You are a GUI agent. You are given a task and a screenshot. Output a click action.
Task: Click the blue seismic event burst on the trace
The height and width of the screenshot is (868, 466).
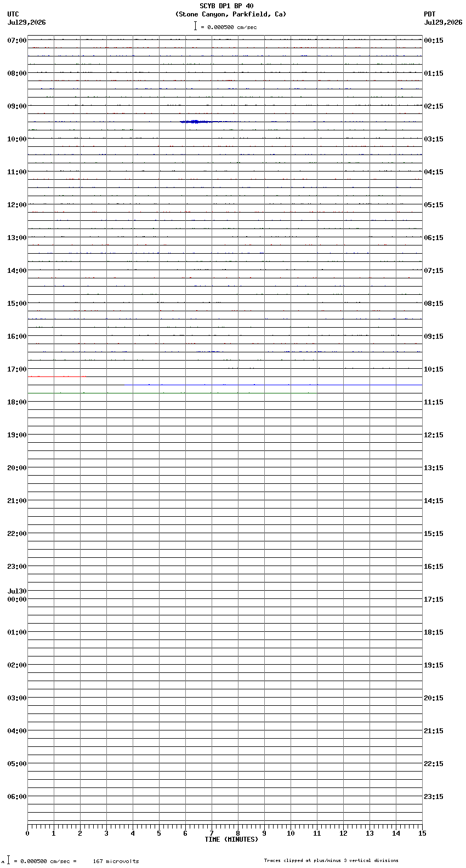coord(195,122)
